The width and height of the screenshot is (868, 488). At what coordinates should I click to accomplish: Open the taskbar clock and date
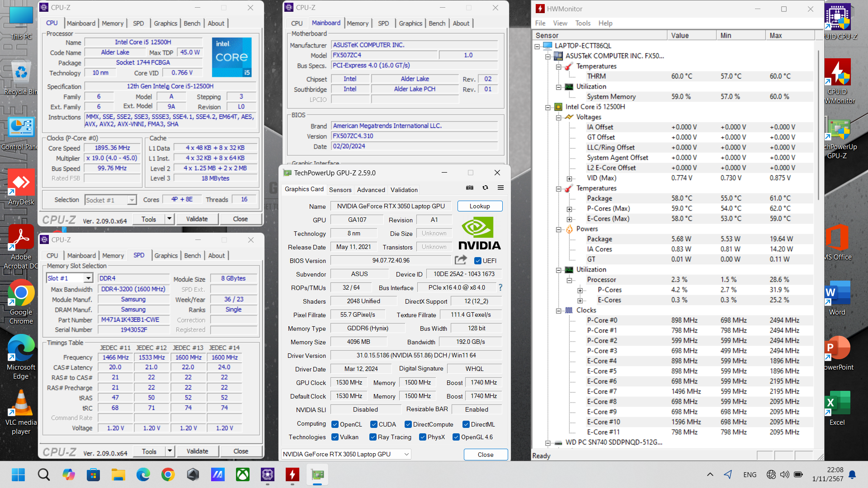coord(828,474)
